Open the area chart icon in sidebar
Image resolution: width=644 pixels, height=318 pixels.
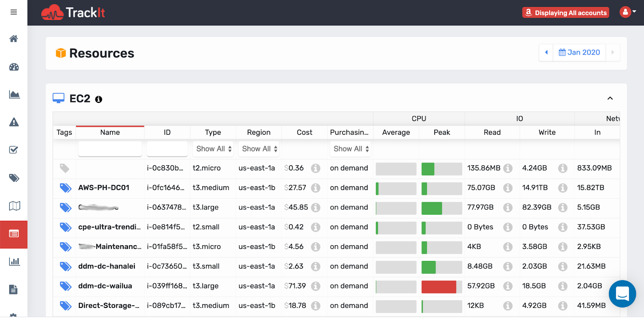tap(14, 94)
